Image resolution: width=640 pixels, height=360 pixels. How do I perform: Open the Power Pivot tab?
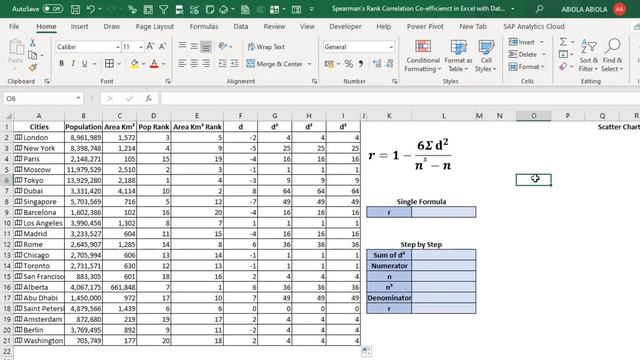425,27
